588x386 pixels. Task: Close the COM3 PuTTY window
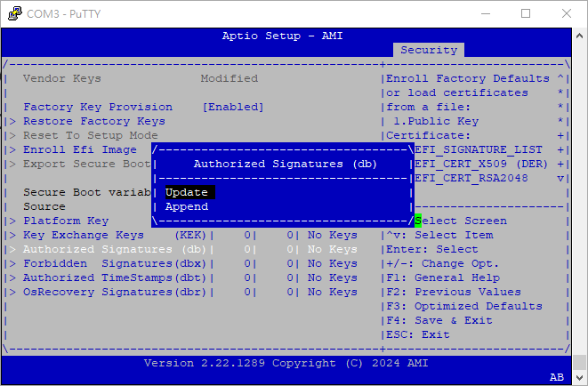567,13
